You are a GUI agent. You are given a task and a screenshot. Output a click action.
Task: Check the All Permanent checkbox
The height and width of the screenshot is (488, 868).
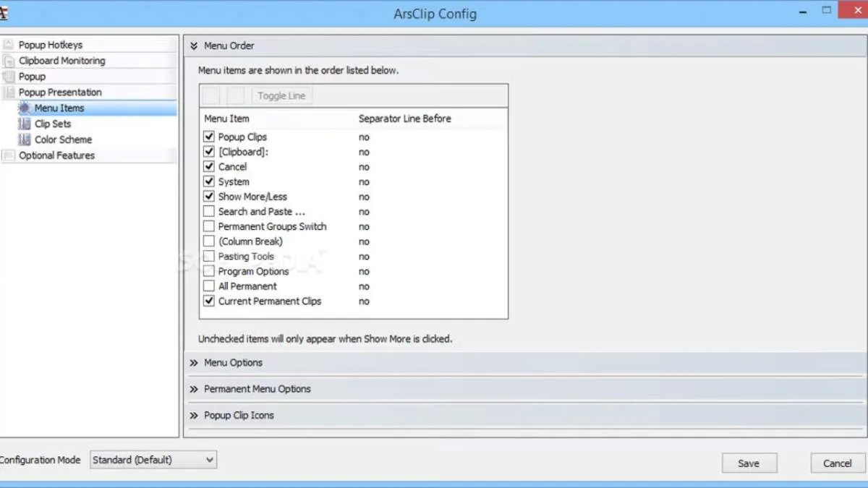pyautogui.click(x=209, y=286)
